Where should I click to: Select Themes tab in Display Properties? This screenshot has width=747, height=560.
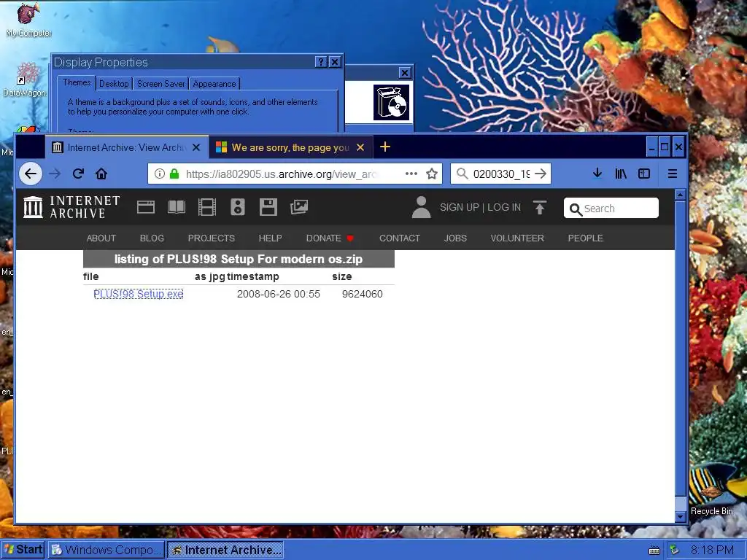(76, 82)
